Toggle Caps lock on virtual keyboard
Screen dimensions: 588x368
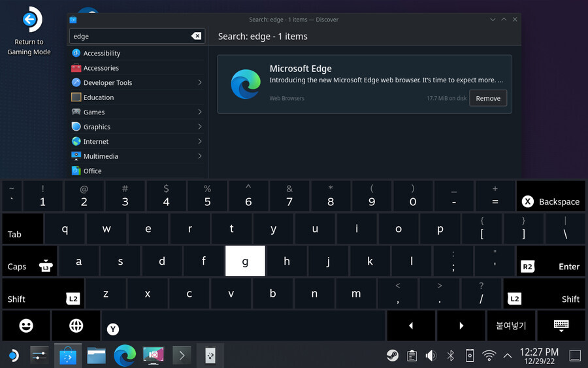29,261
